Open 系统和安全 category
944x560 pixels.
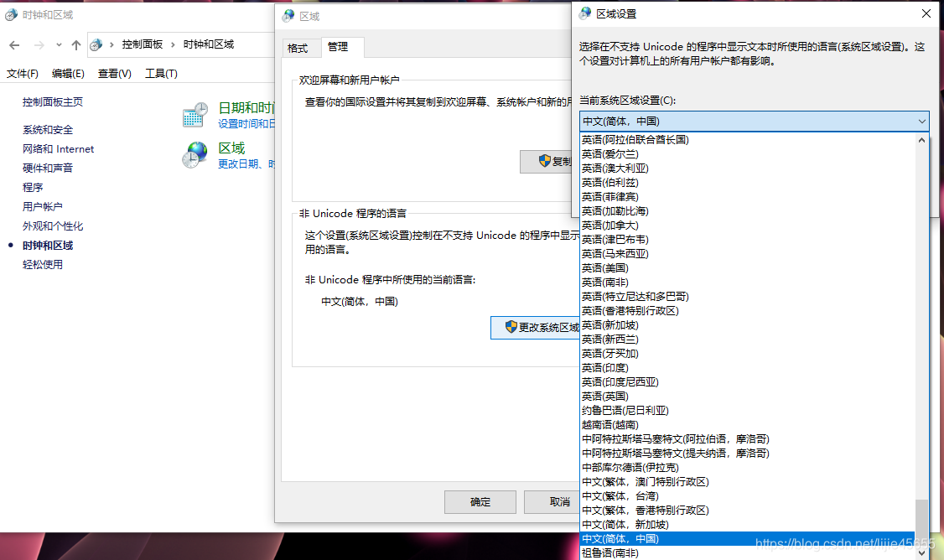(48, 129)
